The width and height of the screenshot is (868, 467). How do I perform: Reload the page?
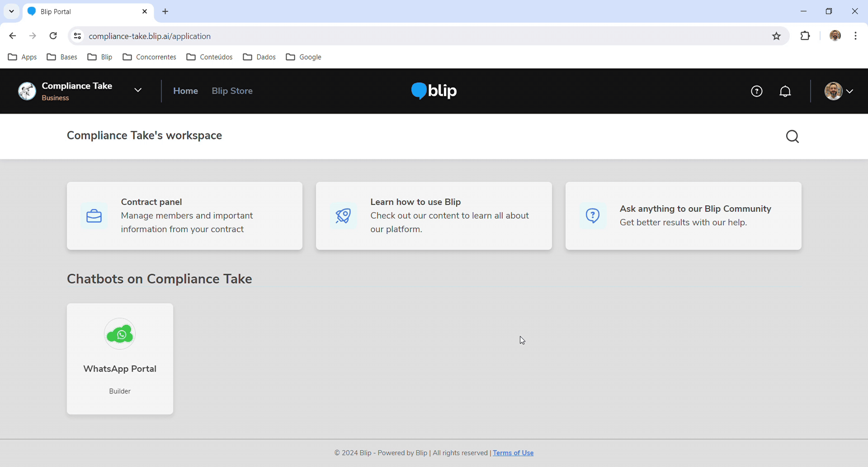tap(53, 36)
